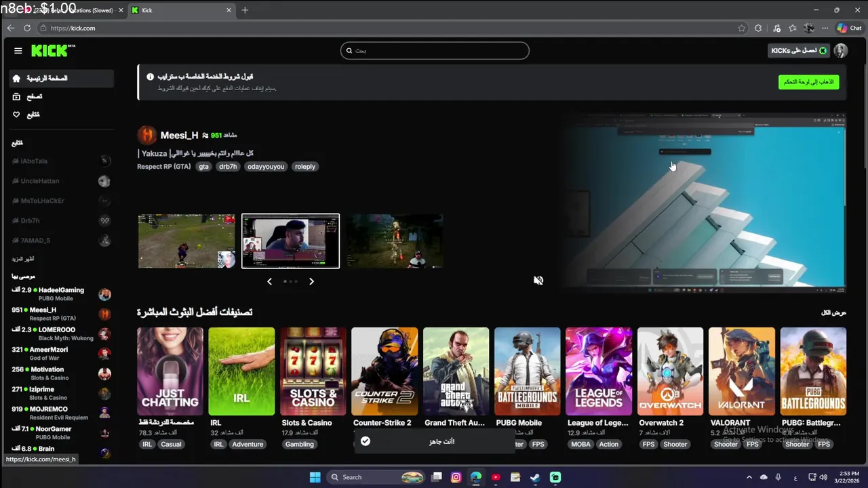868x488 pixels.
Task: Open Iziprime channel in recommended list
Action: [61, 393]
